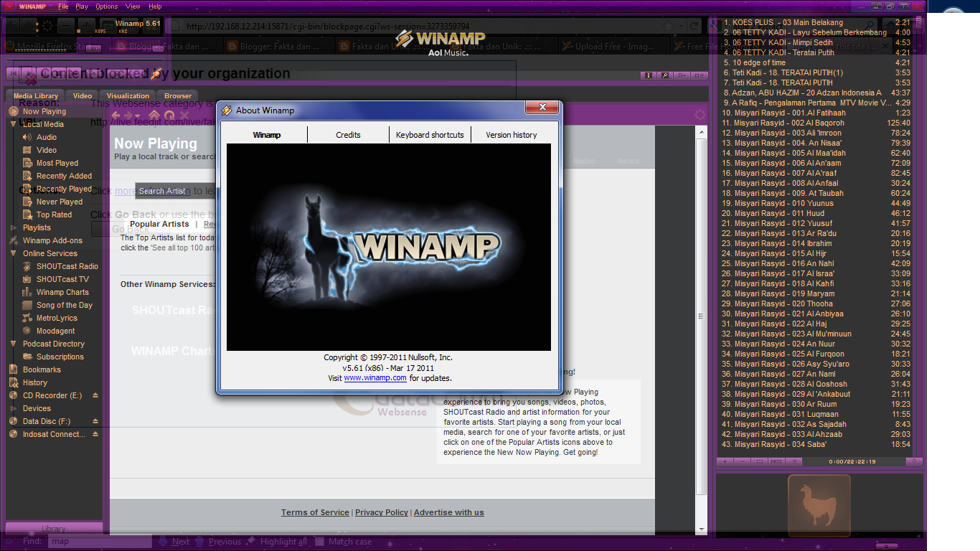Select the Media Library tab
Image resolution: width=980 pixels, height=551 pixels.
pos(35,95)
